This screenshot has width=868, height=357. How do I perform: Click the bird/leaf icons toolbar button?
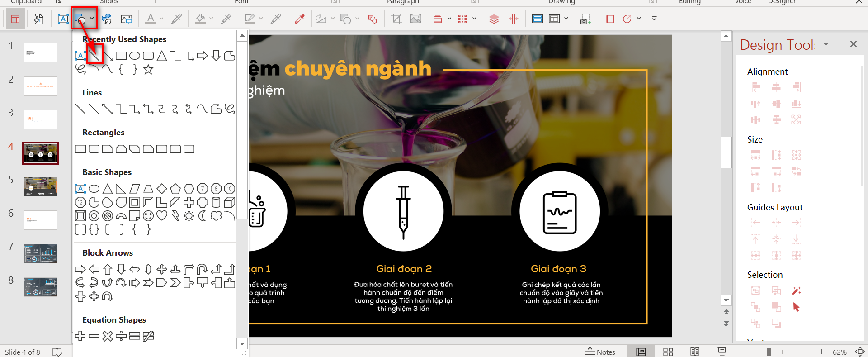tap(107, 19)
